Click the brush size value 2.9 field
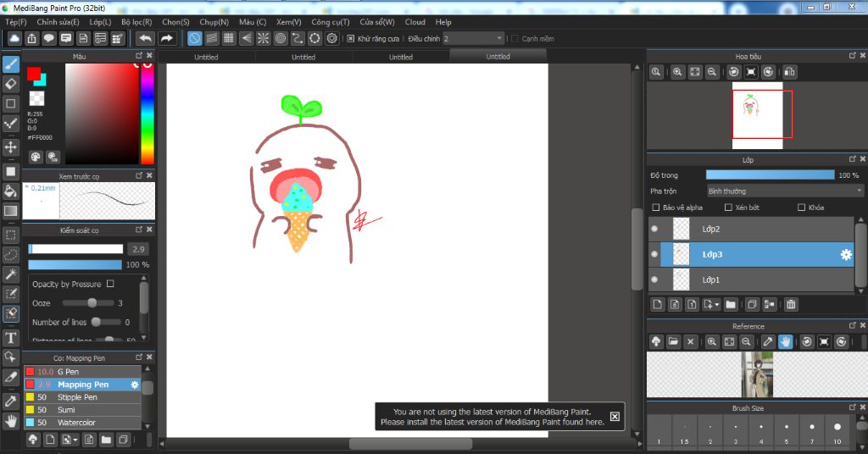This screenshot has height=454, width=868. (138, 249)
